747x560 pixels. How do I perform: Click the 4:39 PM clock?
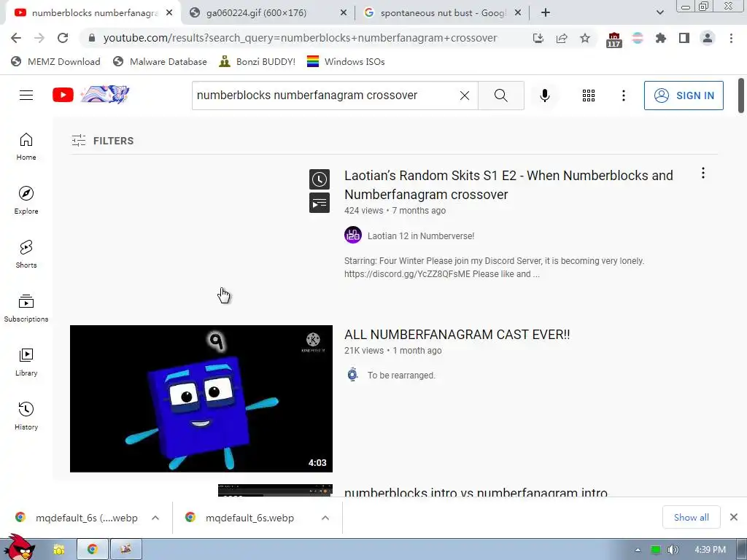710,550
